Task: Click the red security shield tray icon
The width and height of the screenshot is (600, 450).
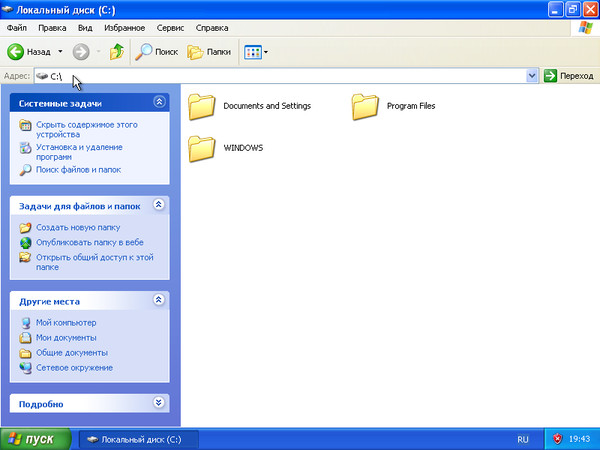Action: point(558,439)
